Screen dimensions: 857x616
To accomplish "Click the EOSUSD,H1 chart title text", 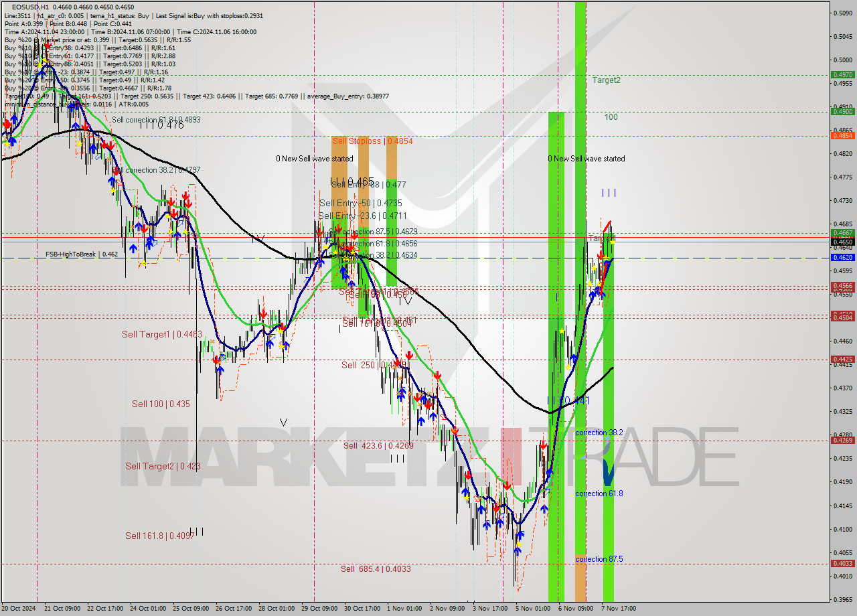I will [x=30, y=7].
